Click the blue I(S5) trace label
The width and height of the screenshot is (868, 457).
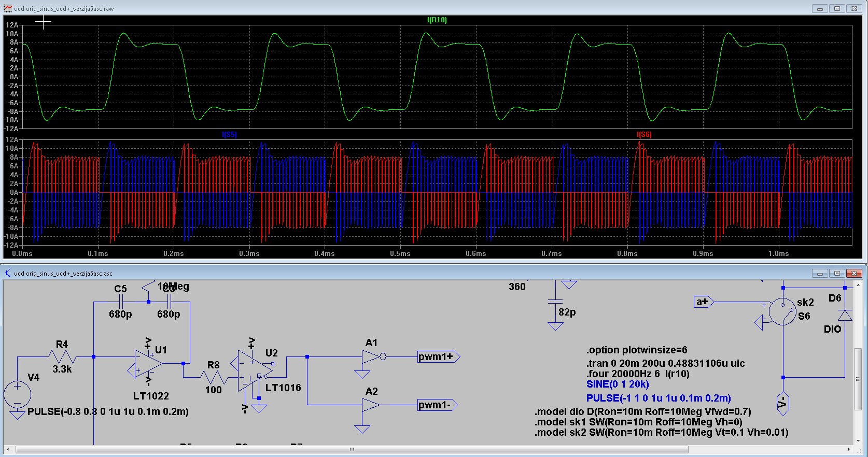[x=229, y=134]
